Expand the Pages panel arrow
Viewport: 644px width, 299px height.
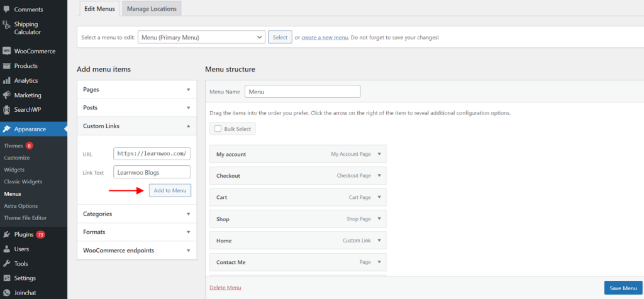pyautogui.click(x=189, y=89)
